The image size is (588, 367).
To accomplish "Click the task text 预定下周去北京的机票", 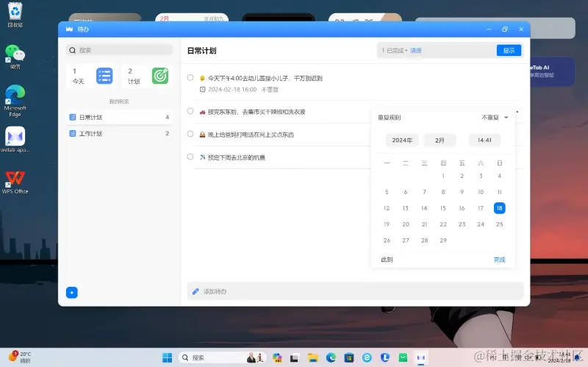I will point(236,157).
